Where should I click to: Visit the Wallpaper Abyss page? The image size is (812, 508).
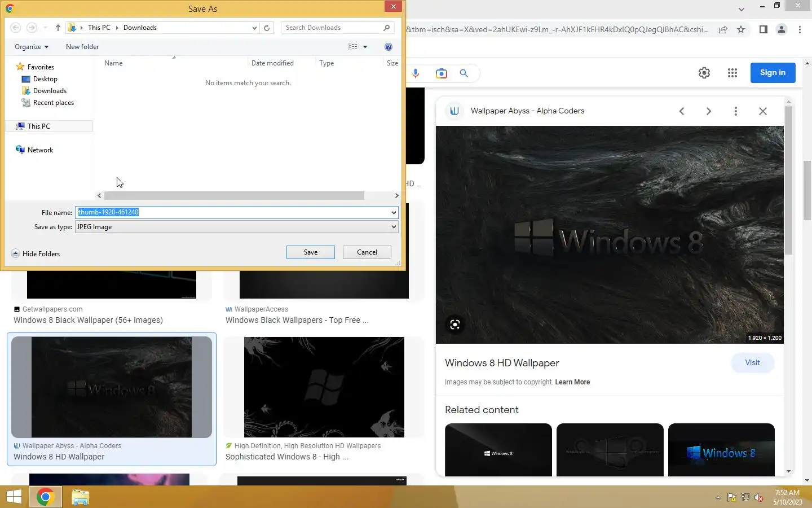[x=753, y=363]
